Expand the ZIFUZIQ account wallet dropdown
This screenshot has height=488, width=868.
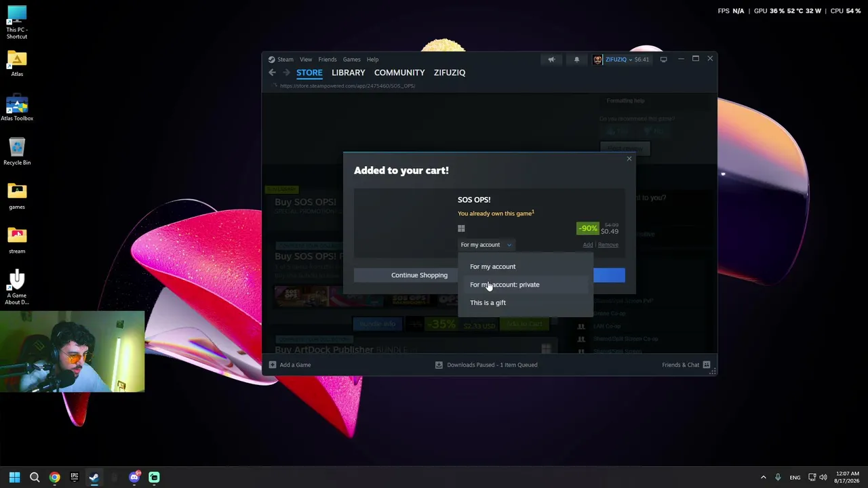point(628,60)
